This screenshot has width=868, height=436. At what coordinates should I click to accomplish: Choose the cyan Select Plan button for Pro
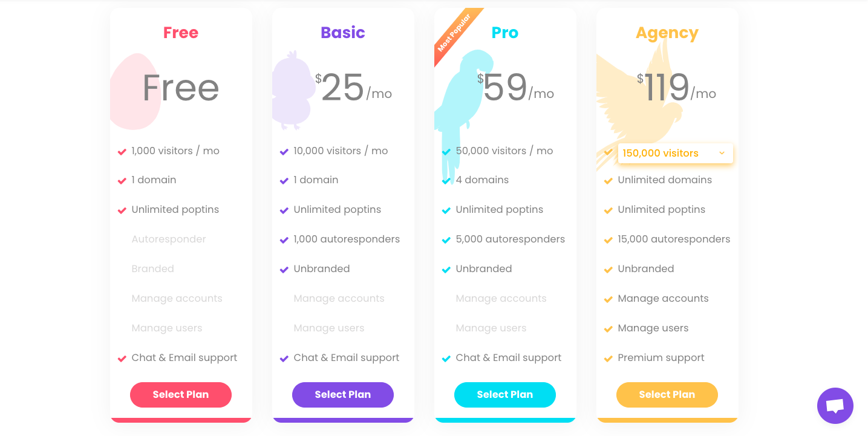click(x=505, y=395)
